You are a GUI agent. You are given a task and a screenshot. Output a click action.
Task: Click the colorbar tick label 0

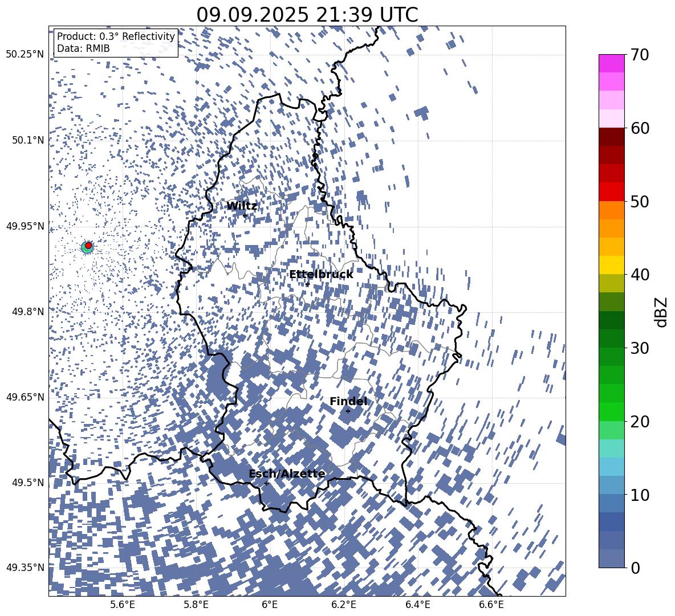coord(635,568)
